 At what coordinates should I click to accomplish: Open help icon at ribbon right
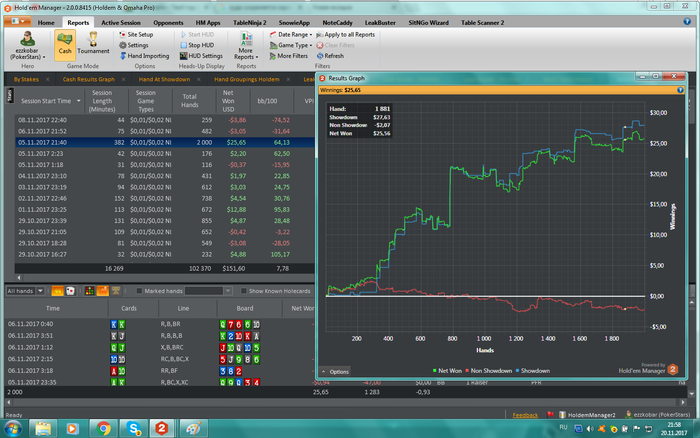[x=687, y=21]
